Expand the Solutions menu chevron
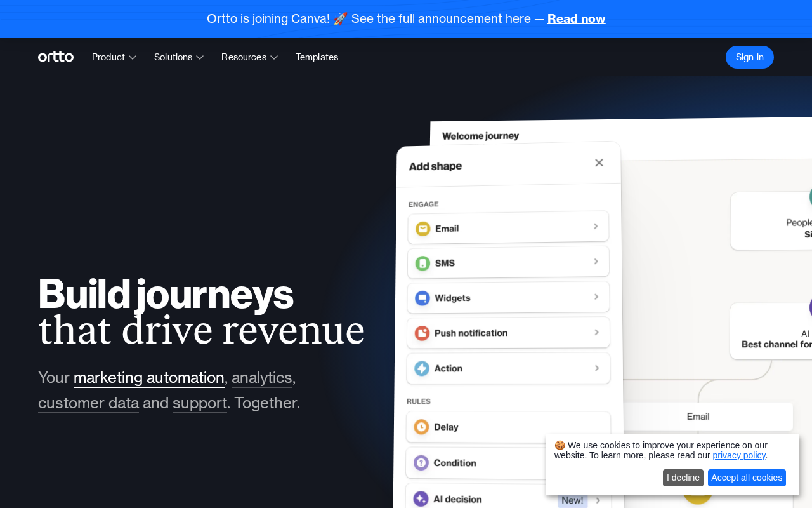812x508 pixels. pyautogui.click(x=200, y=57)
